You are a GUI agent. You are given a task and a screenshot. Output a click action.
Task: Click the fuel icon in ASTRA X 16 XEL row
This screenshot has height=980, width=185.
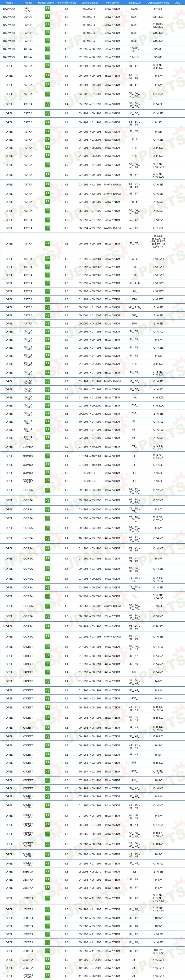pos(47,228)
